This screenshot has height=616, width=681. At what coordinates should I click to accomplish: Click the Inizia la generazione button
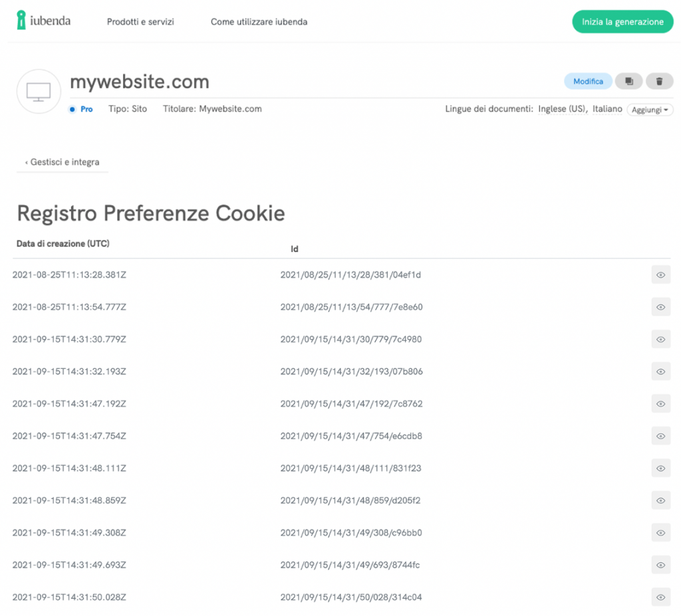coord(622,21)
